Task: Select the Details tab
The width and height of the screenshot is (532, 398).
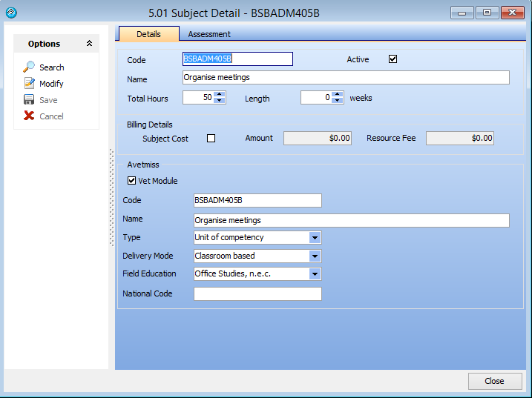Action: [x=148, y=34]
